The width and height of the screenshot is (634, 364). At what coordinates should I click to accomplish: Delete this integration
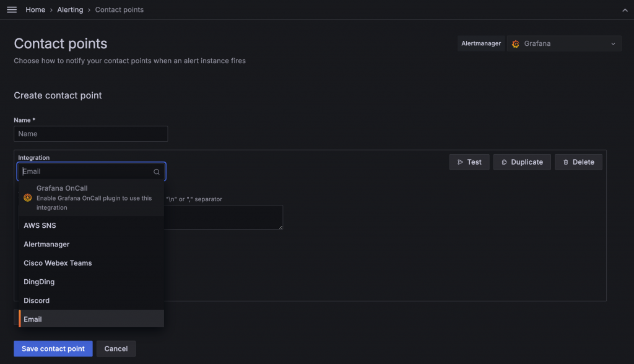click(578, 162)
